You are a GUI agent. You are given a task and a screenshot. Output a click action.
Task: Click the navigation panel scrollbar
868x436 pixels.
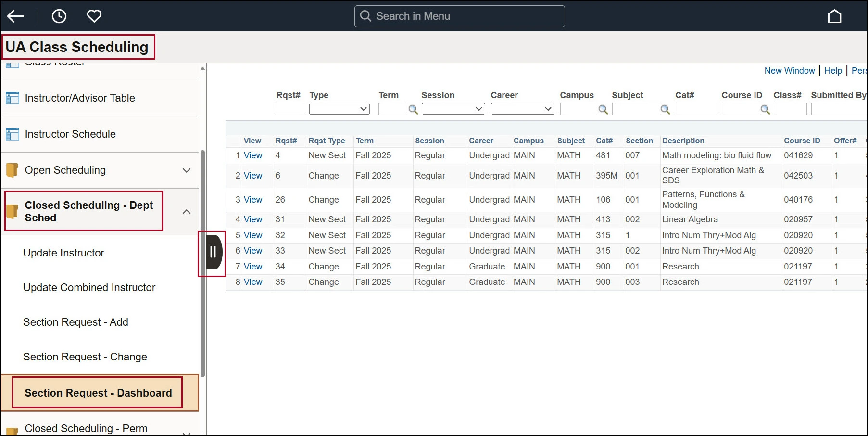pos(203,264)
